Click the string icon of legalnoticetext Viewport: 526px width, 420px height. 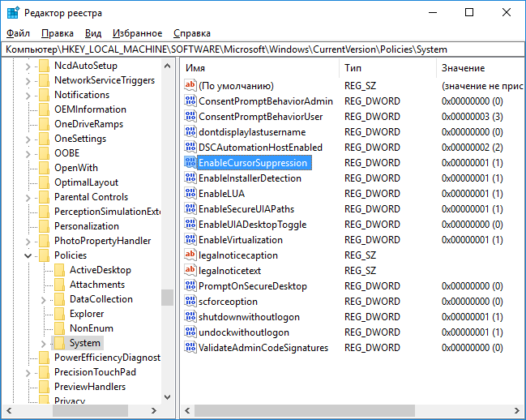coord(190,270)
